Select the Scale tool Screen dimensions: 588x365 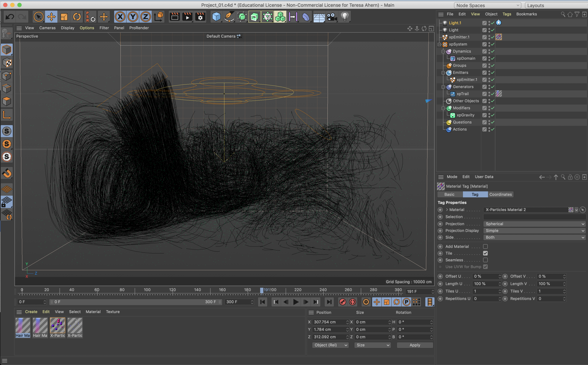pyautogui.click(x=64, y=16)
